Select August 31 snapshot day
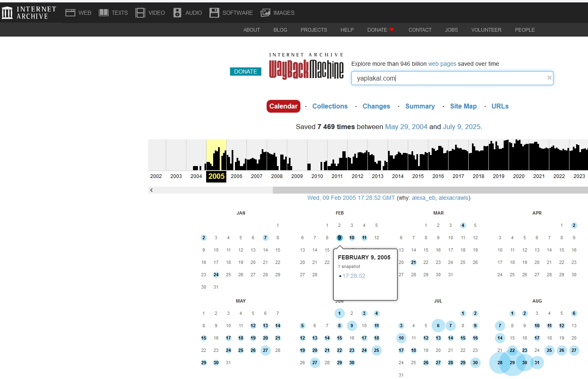Image resolution: width=588 pixels, height=379 pixels. coord(537,363)
